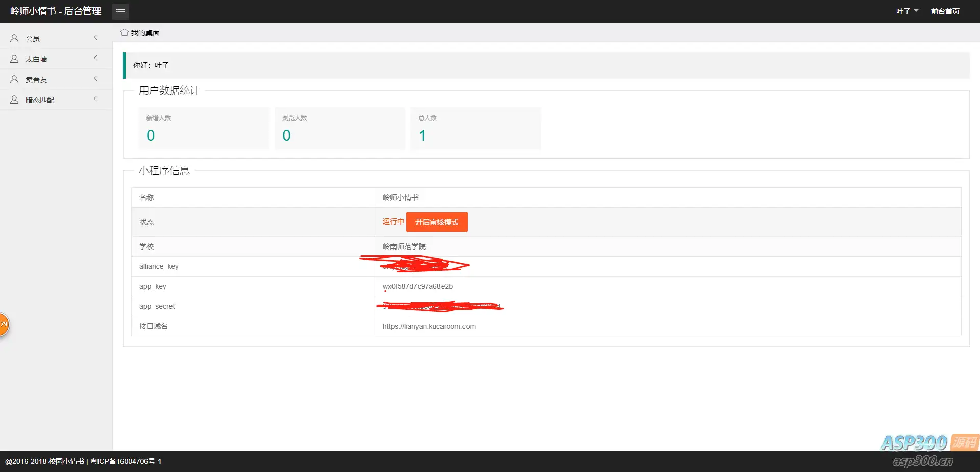Open the 叶子 user dropdown
980x472 pixels.
point(908,11)
